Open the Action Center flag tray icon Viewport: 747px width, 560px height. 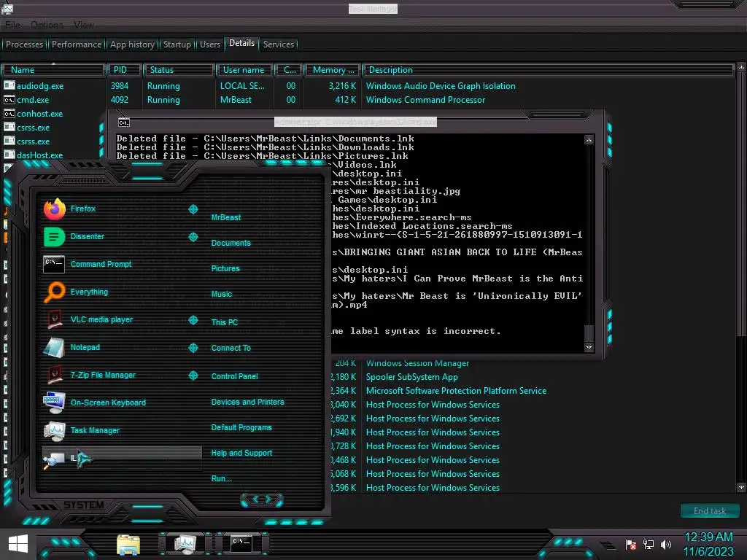point(631,544)
